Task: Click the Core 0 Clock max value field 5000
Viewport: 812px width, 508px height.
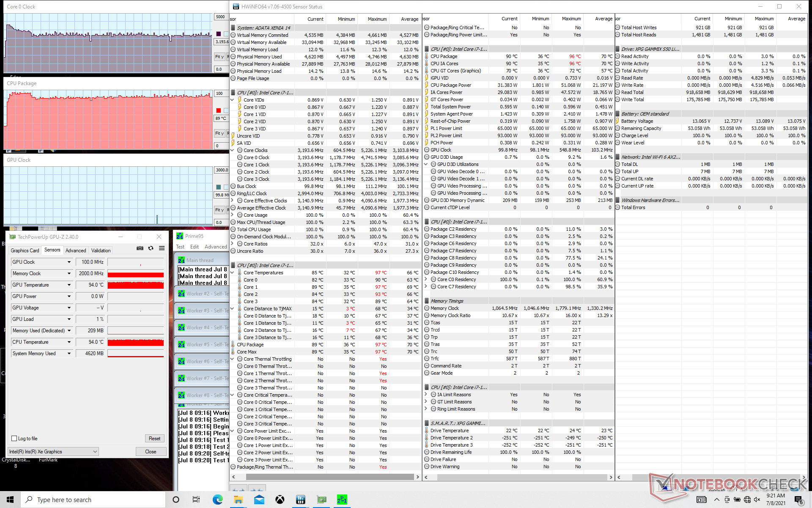Action: coord(221,17)
